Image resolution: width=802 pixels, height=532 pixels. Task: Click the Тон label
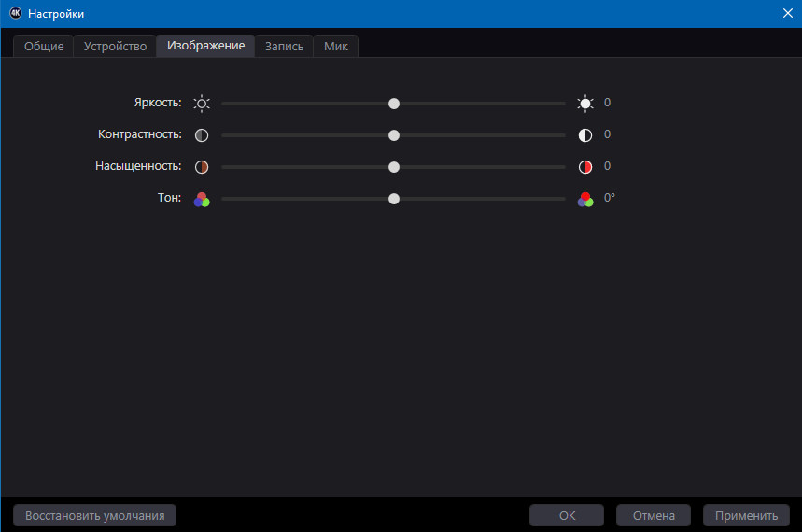point(169,198)
